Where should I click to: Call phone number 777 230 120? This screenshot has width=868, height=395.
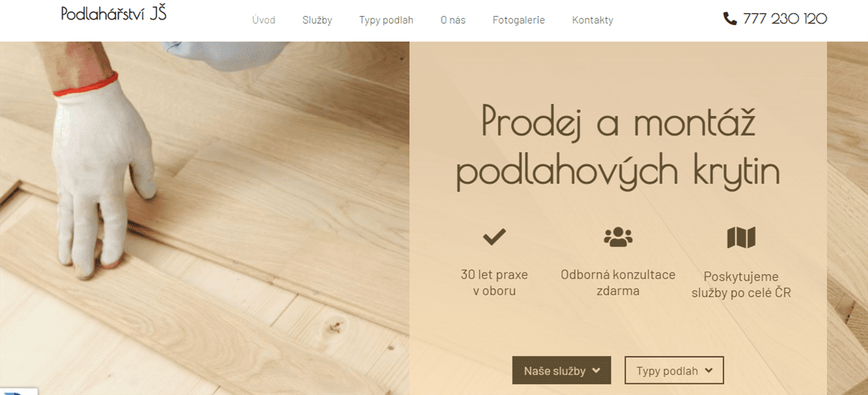click(x=785, y=19)
